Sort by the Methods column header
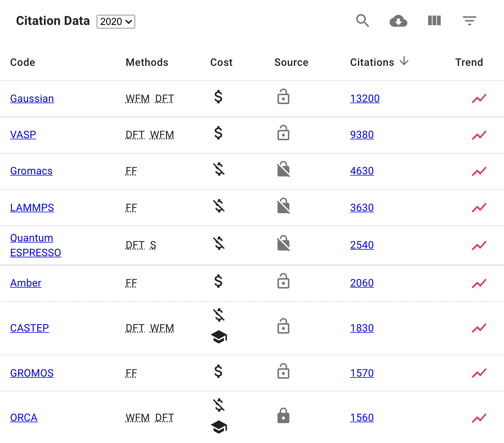This screenshot has height=443, width=504. (x=147, y=62)
